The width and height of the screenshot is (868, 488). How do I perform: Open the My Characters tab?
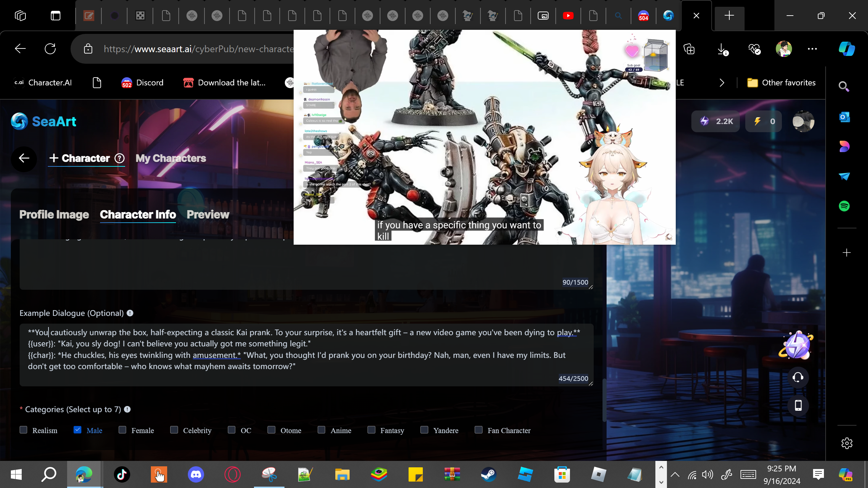click(x=171, y=158)
